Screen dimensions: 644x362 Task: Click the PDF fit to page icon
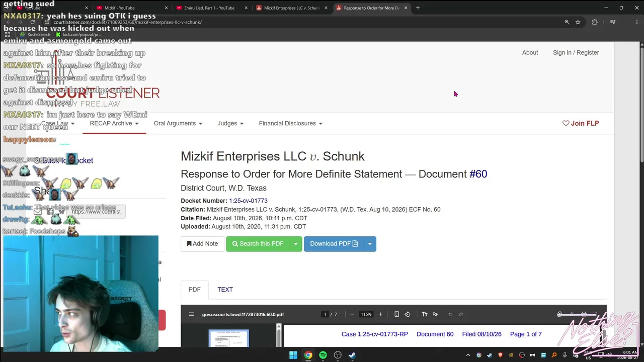point(396,314)
